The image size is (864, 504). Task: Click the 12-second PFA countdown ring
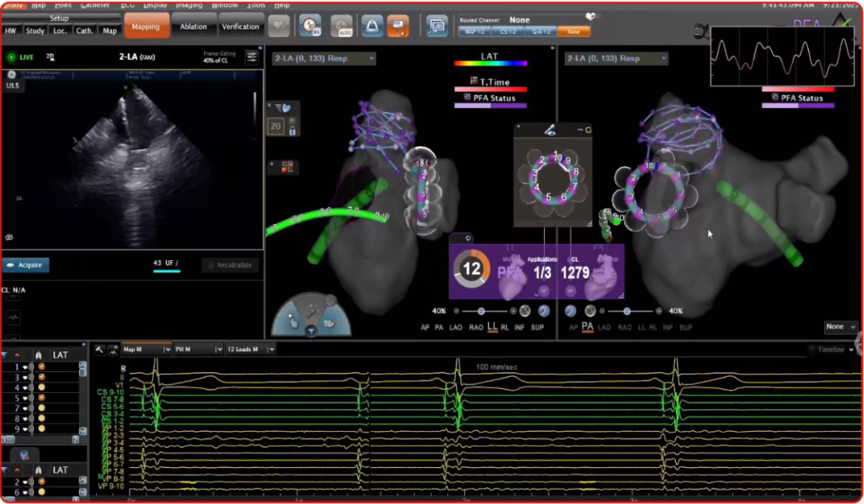coord(471,270)
